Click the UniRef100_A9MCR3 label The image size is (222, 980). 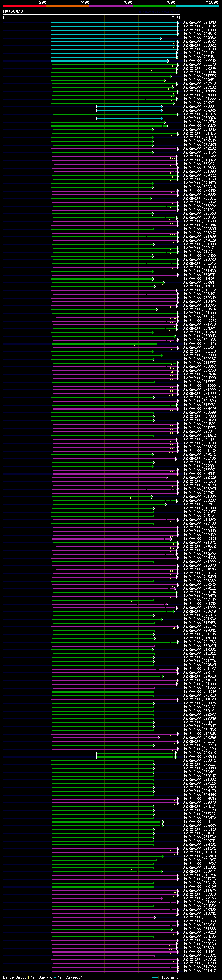199,485
